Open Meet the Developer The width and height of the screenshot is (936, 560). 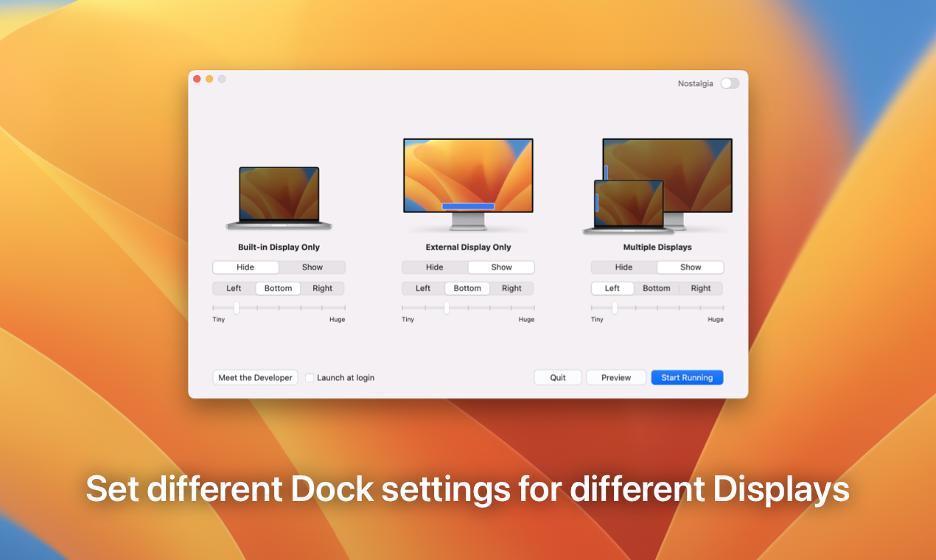point(256,377)
